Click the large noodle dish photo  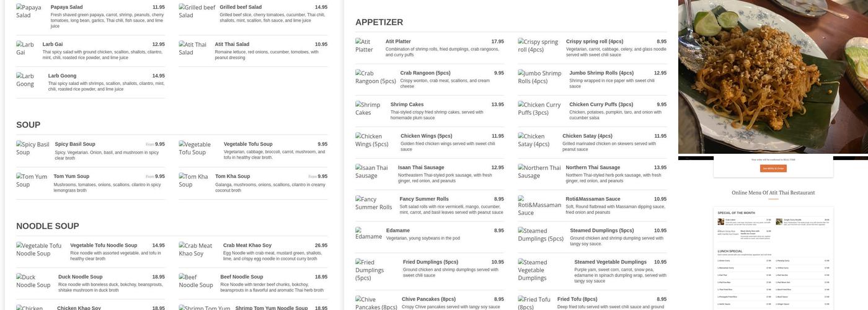point(773,76)
